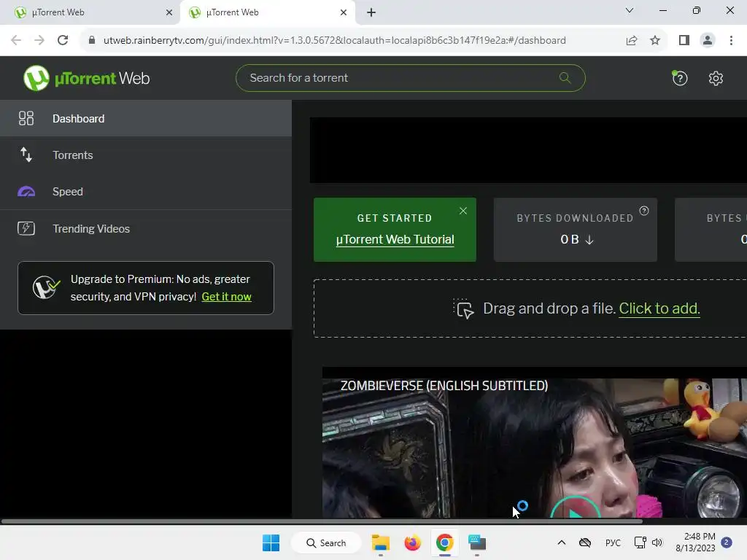747x560 pixels.
Task: Select the second µTorrent Web tab
Action: pyautogui.click(x=267, y=12)
